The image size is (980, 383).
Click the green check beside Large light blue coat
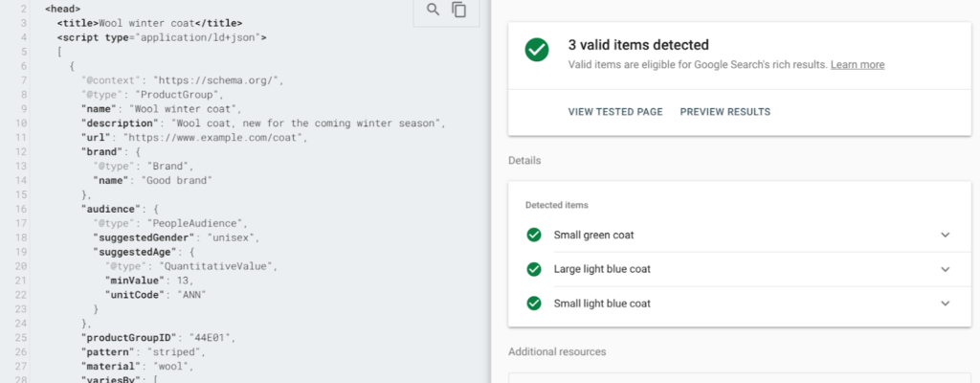pos(534,269)
